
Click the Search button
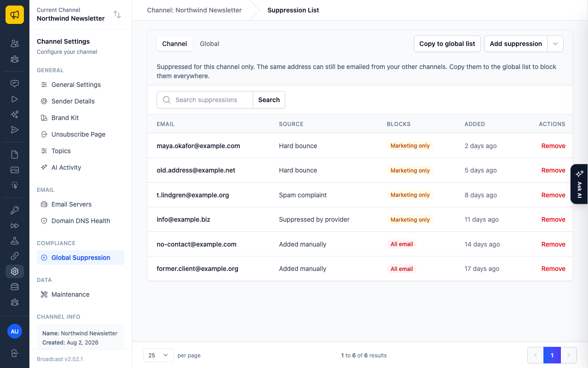tap(269, 100)
